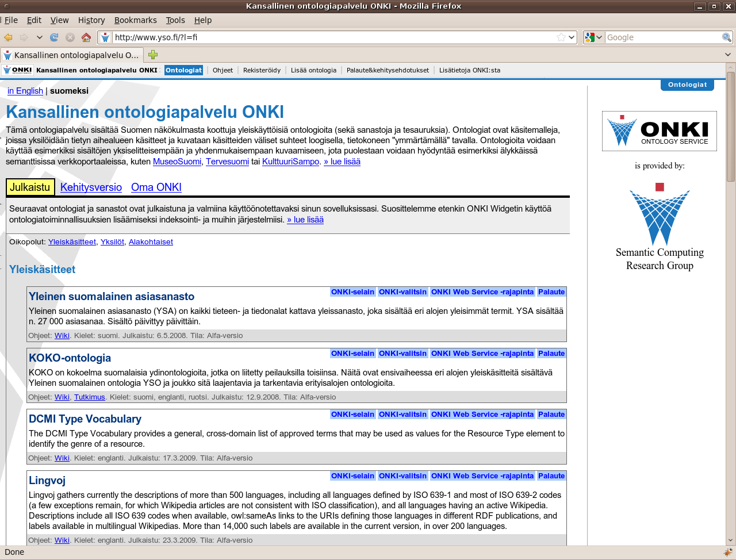Open the Tools menu

(175, 20)
